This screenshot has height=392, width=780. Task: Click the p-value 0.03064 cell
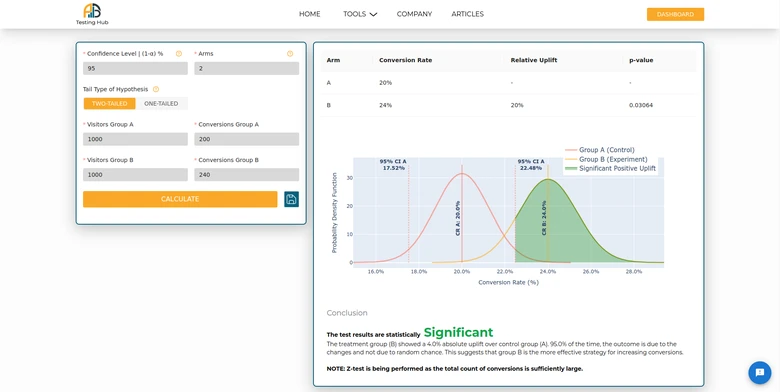[x=641, y=105]
